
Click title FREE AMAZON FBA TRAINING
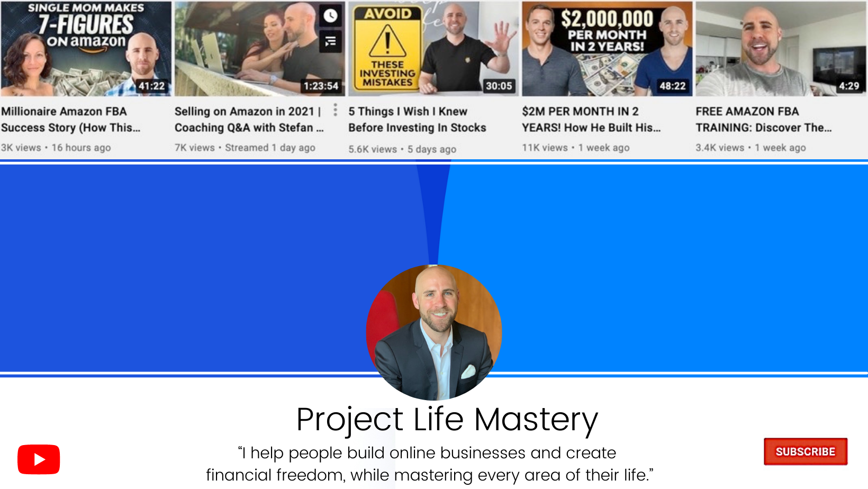764,120
